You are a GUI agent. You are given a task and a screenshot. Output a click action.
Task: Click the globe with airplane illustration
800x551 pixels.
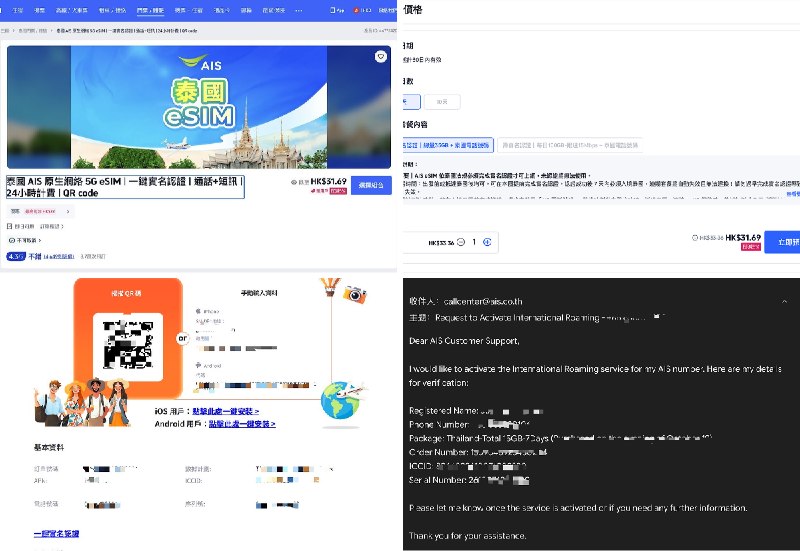[342, 401]
